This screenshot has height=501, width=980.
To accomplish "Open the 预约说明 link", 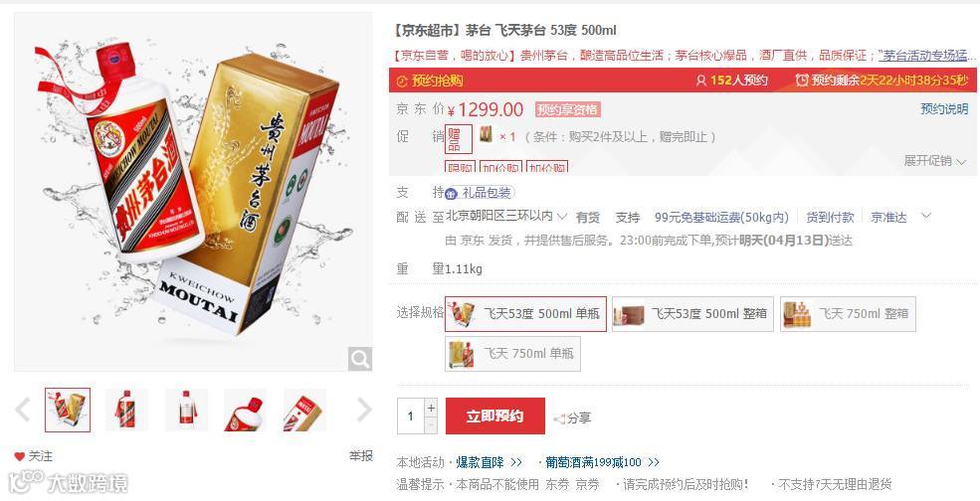I will click(944, 108).
